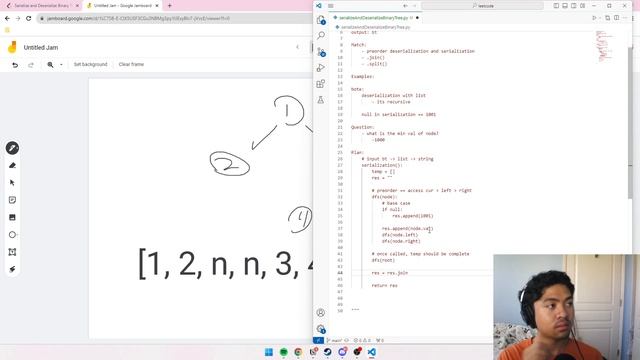Click the line 'res = res.join' in editor
Image resolution: width=640 pixels, height=360 pixels.
click(390, 273)
